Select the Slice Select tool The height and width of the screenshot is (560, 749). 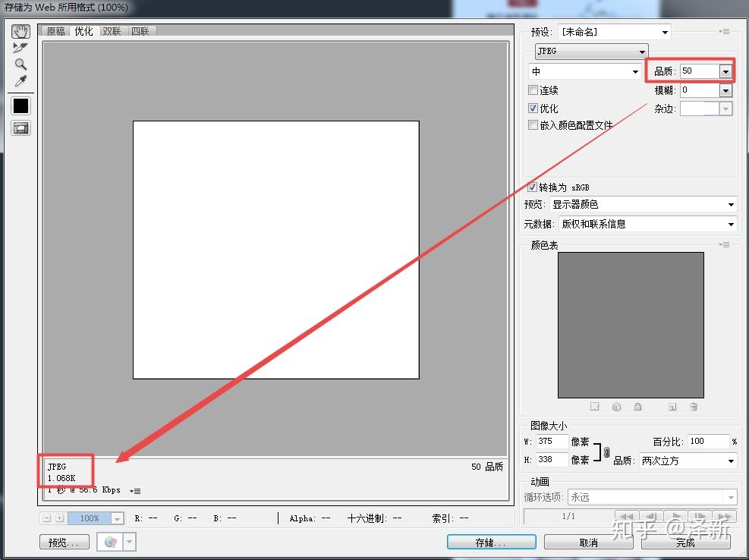20,48
